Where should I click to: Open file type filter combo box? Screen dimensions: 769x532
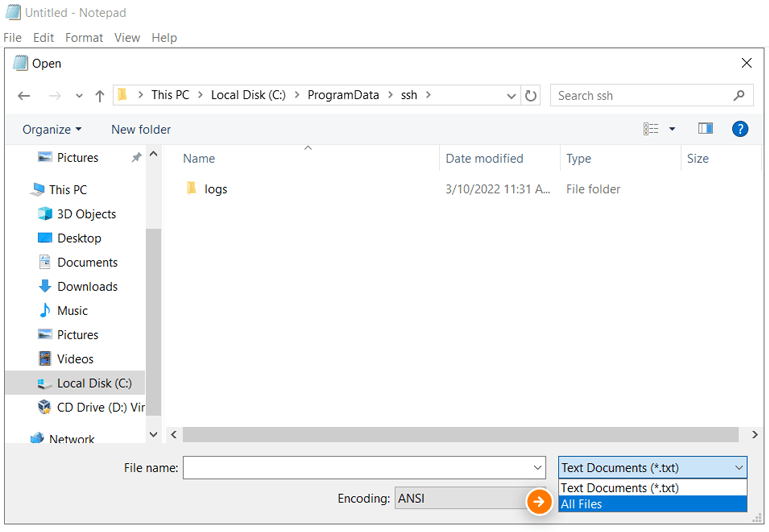tap(652, 468)
